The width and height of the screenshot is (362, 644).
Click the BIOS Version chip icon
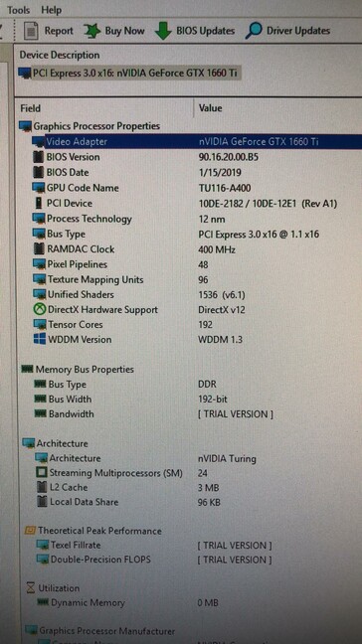[x=39, y=157]
